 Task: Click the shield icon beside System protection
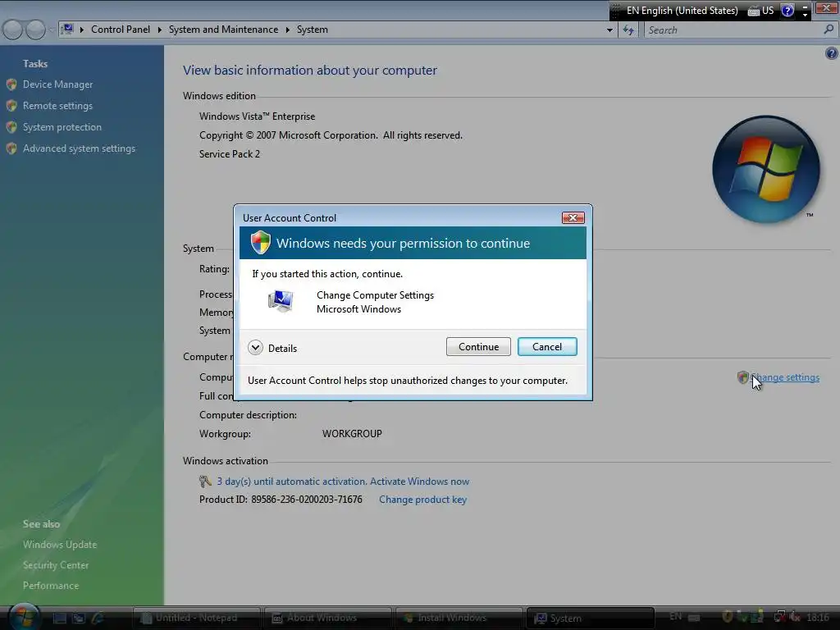[11, 127]
